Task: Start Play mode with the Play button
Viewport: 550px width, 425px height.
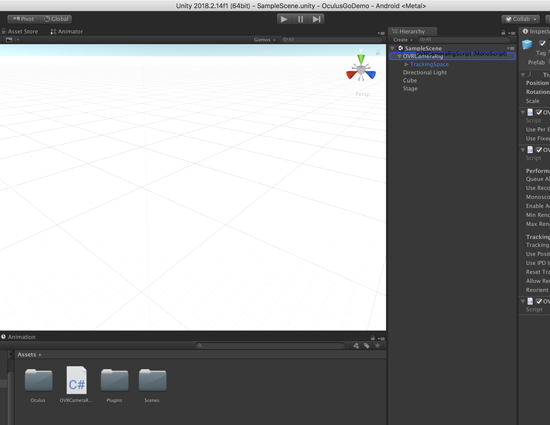Action: tap(284, 19)
